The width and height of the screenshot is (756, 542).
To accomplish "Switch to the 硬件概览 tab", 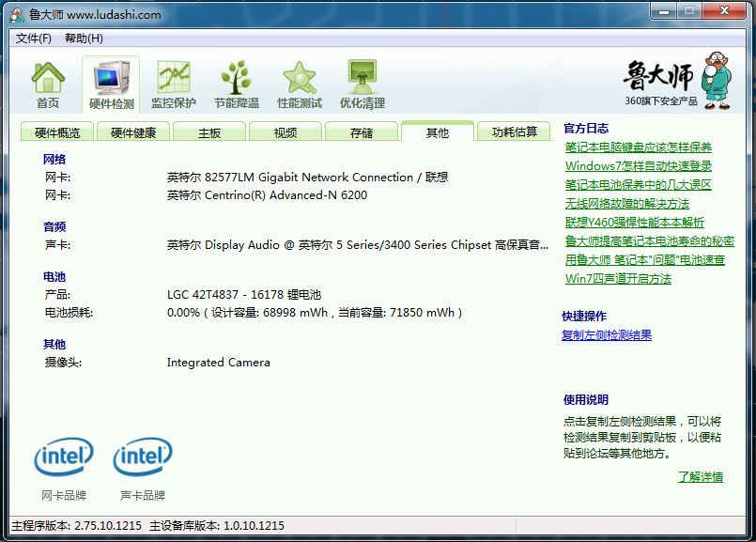I will coord(57,132).
